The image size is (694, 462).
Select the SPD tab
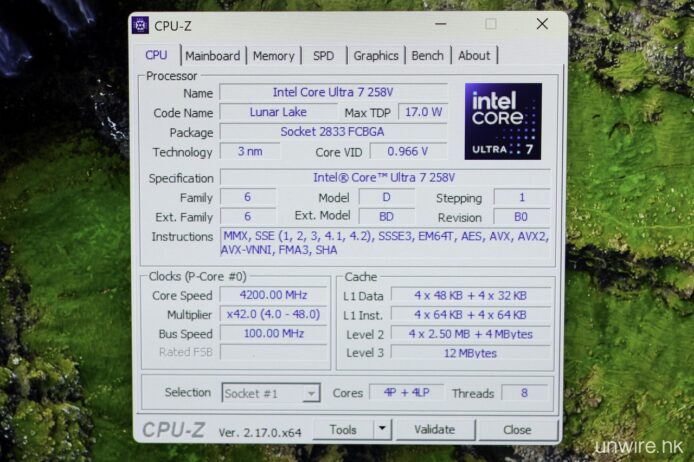[x=324, y=56]
